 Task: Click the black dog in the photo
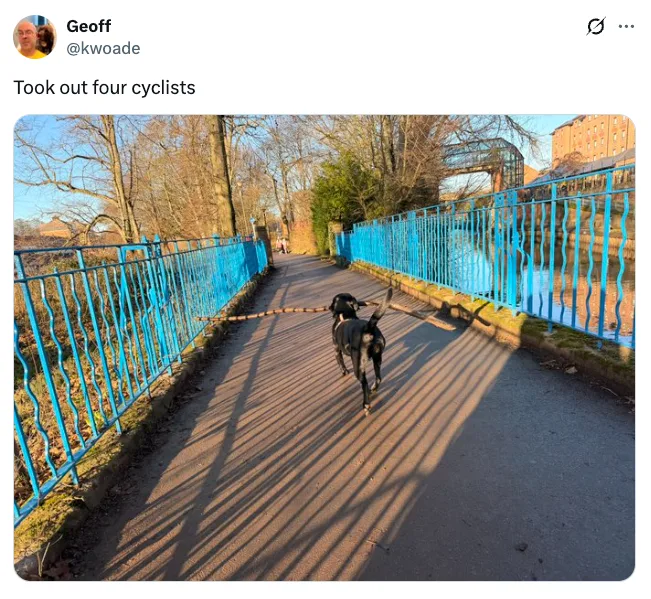[358, 345]
